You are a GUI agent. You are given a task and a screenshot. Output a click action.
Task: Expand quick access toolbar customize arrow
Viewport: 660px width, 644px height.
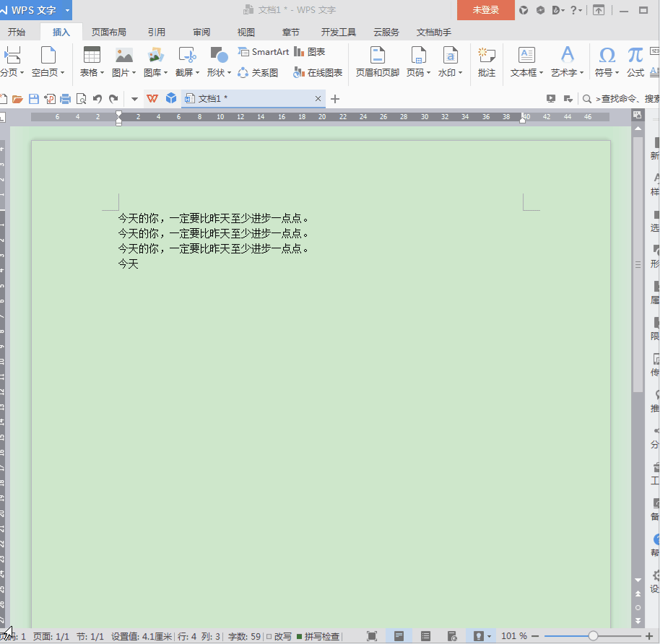(x=134, y=100)
